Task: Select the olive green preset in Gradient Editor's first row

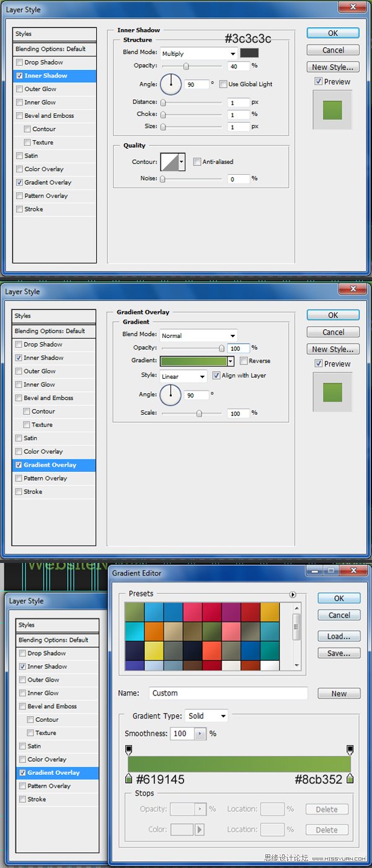Action: tap(134, 613)
